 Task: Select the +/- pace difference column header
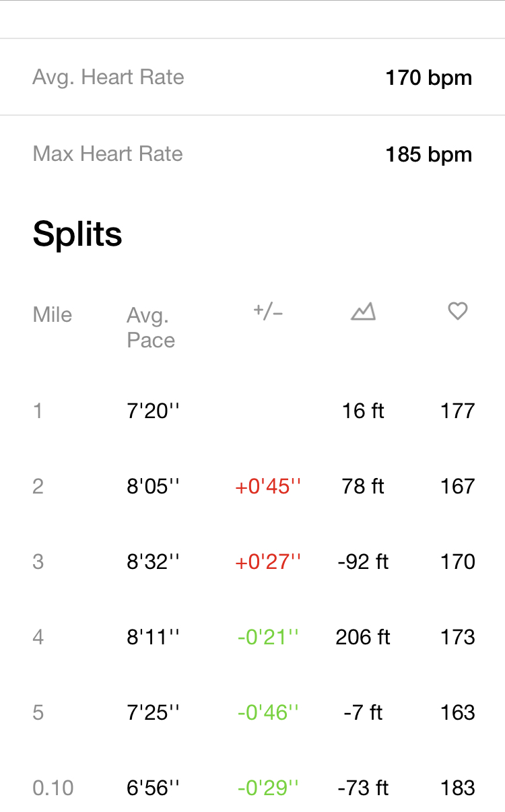pos(268,312)
